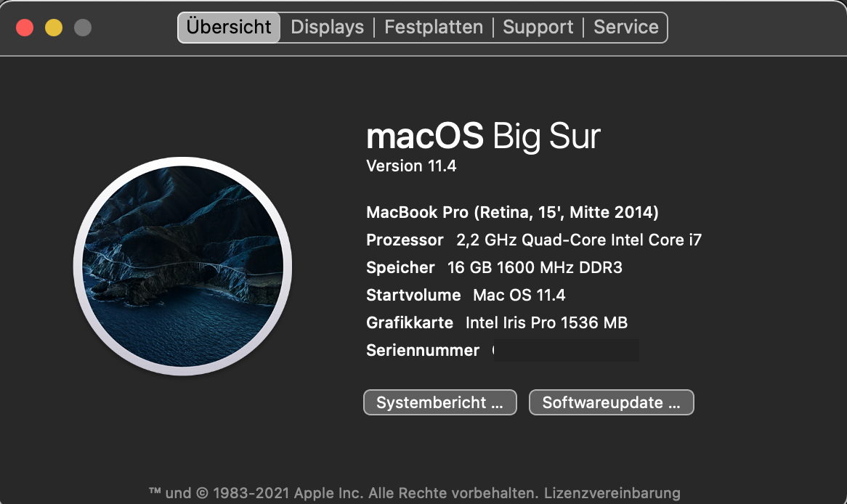Switch to the Displays tab

click(327, 28)
